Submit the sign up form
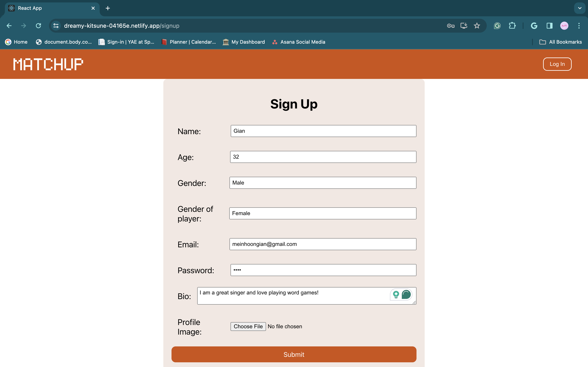Viewport: 588px width, 367px height. 294,354
